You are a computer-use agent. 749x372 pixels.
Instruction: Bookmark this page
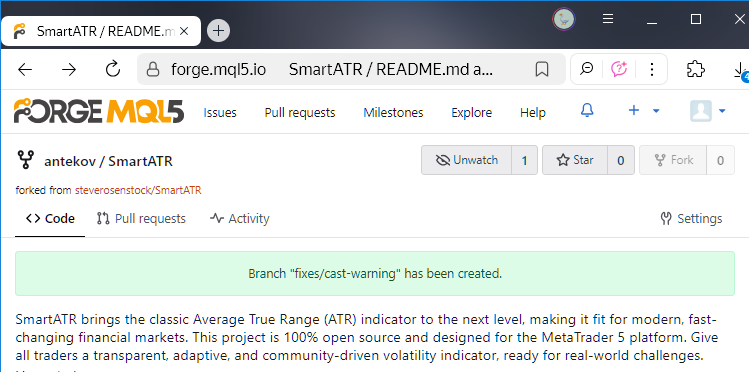542,70
